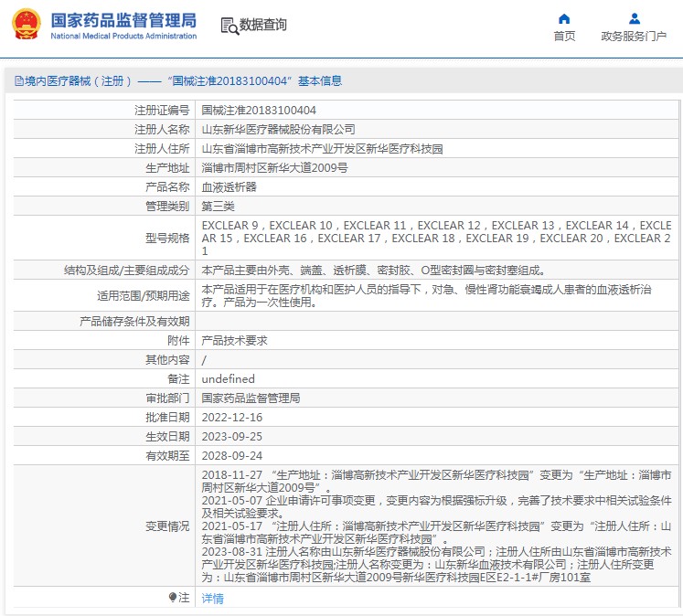This screenshot has height=616, width=683.
Task: Click the 结构及组成/主要组成成分 label
Action: pos(127,271)
